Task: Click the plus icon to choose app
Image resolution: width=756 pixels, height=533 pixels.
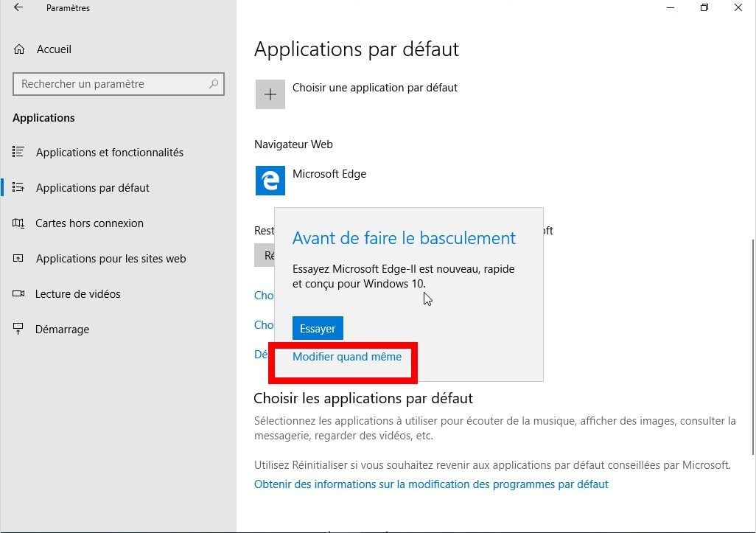Action: (270, 94)
